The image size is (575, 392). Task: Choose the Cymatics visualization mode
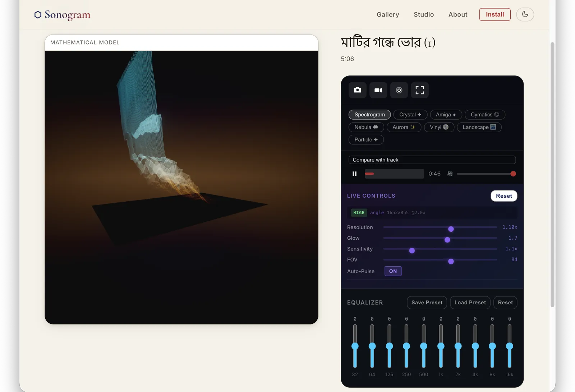pyautogui.click(x=485, y=115)
